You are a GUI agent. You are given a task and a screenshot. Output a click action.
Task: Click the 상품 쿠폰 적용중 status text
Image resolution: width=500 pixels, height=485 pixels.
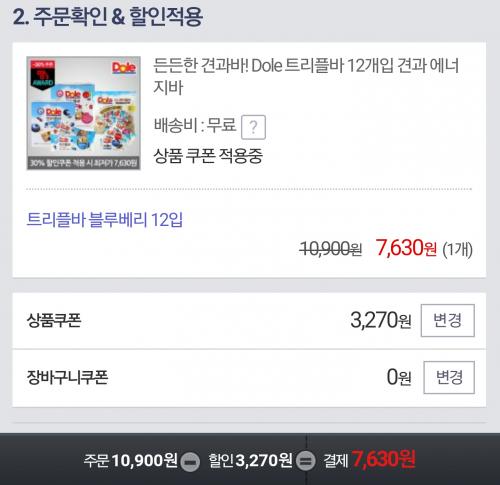(x=208, y=156)
